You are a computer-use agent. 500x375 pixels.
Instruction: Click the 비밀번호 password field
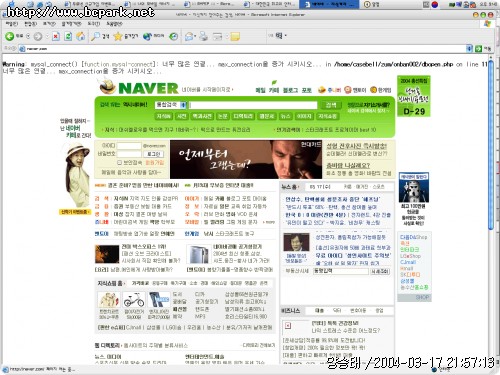point(129,154)
